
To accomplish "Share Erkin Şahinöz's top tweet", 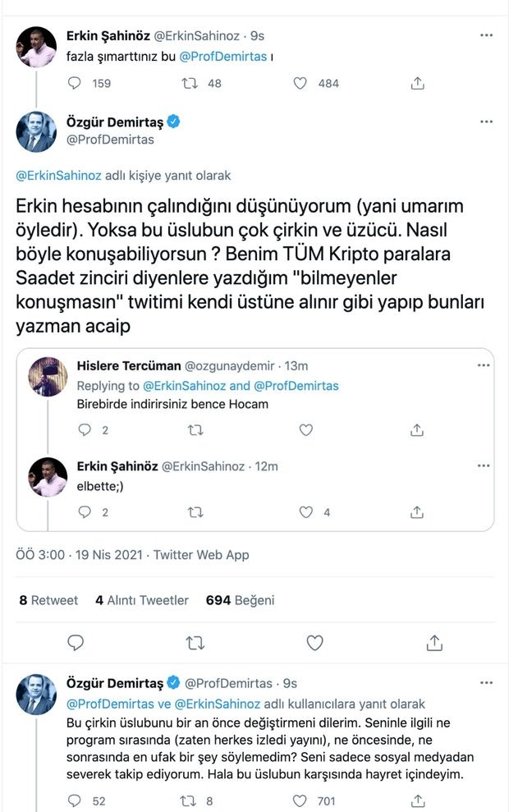I will [x=418, y=83].
